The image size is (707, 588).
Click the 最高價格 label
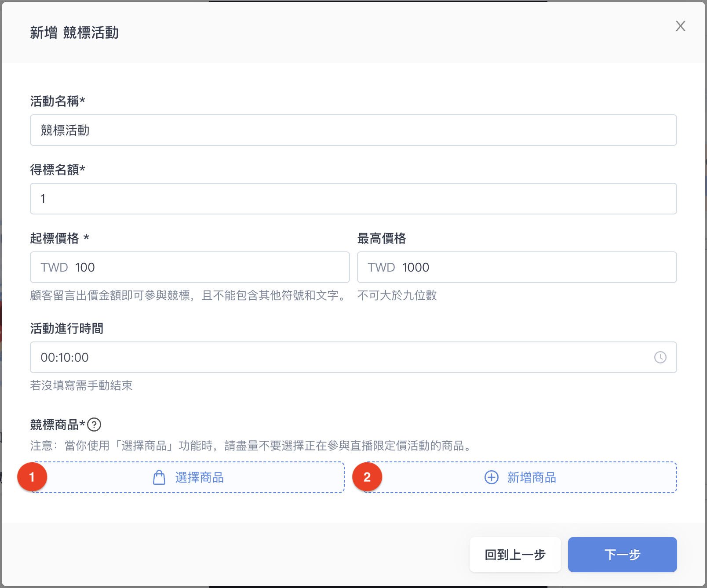pos(382,238)
